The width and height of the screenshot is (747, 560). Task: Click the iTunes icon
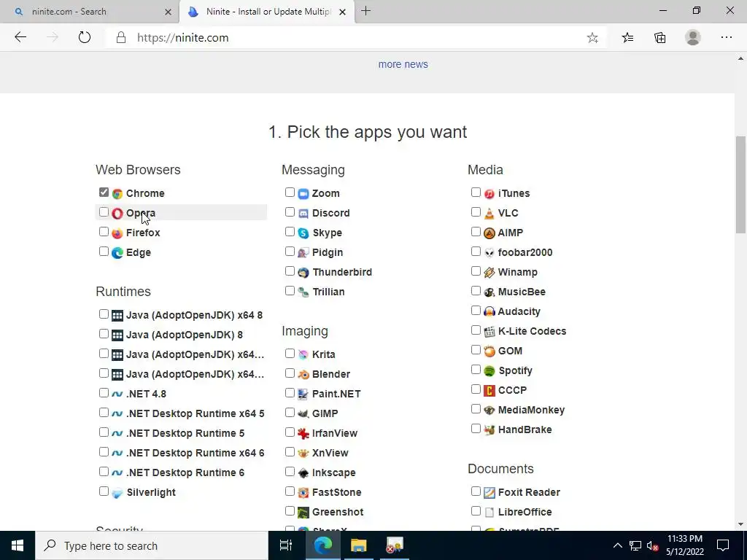489,194
